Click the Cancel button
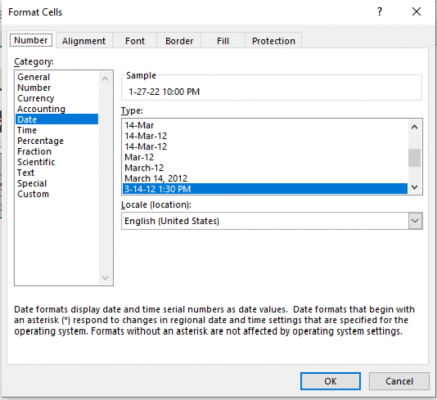Image resolution: width=437 pixels, height=400 pixels. [x=399, y=381]
